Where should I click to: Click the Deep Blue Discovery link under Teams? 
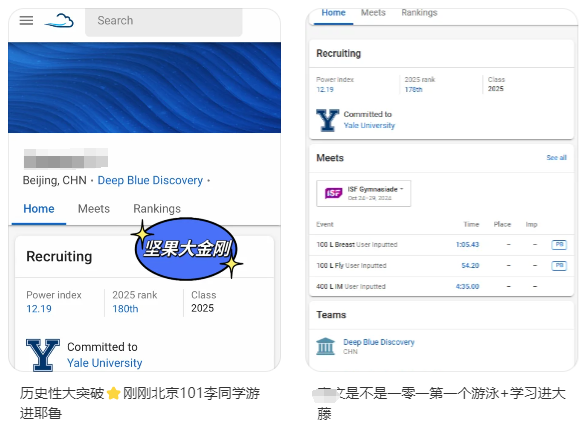[379, 342]
